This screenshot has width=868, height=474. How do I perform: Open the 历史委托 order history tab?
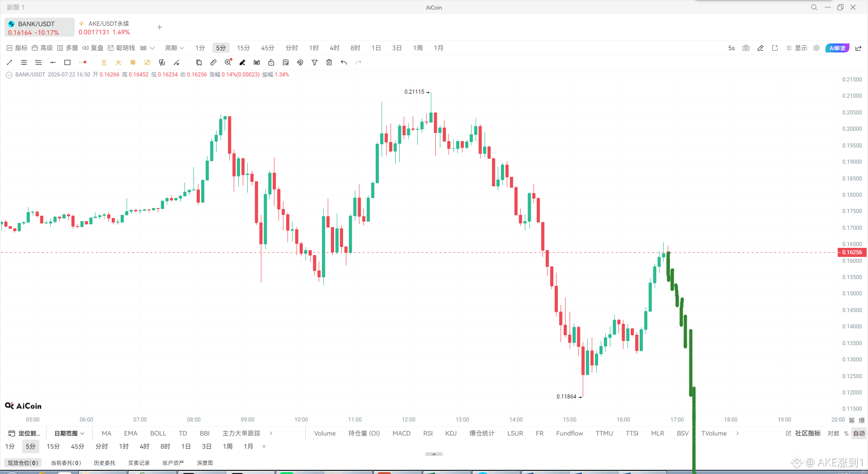point(104,463)
